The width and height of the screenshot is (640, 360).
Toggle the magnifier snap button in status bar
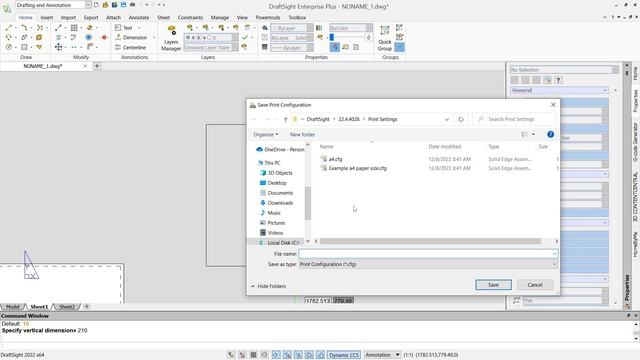tap(287, 355)
